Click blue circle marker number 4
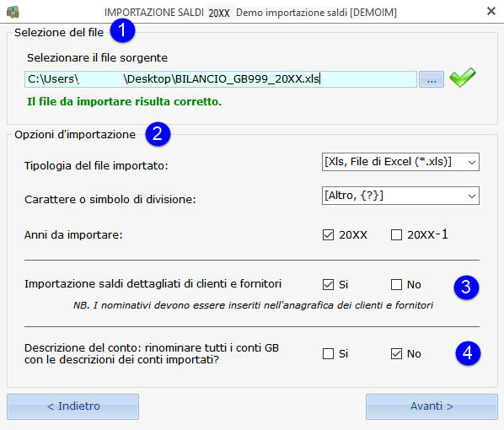The width and height of the screenshot is (504, 430). click(x=468, y=353)
